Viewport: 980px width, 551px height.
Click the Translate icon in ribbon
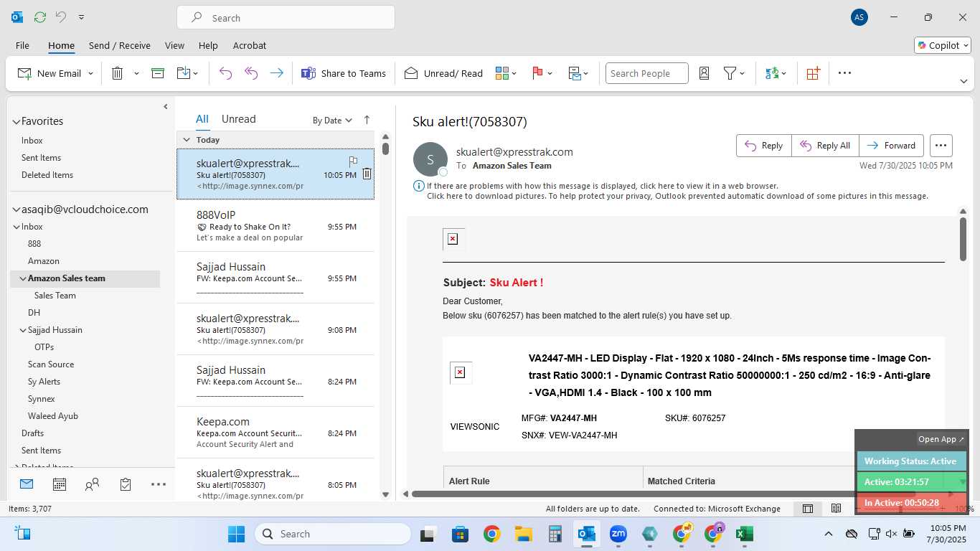tap(772, 73)
